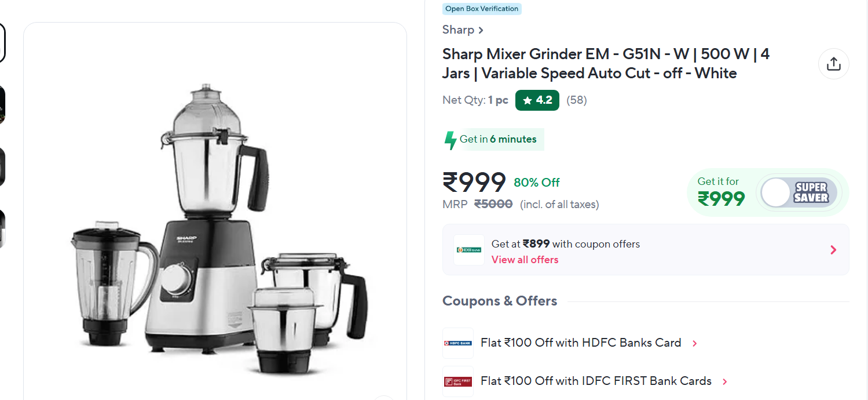868x400 pixels.
Task: Expand the HDFC Banks Card offer chevron
Action: coord(695,343)
